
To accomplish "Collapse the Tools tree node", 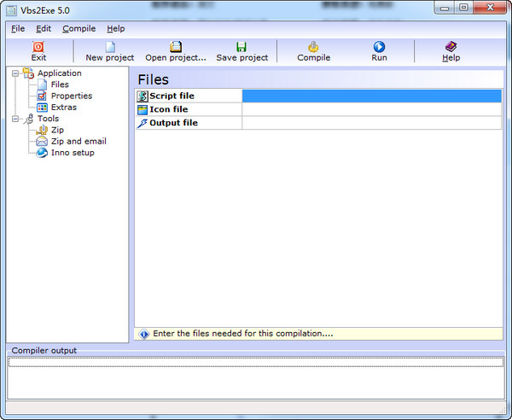I will [x=15, y=119].
